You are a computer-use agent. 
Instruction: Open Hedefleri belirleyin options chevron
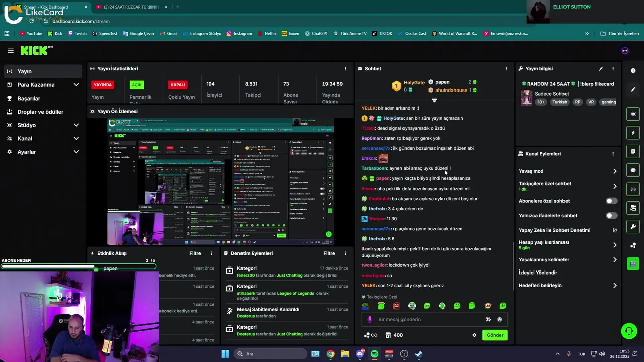point(615,286)
